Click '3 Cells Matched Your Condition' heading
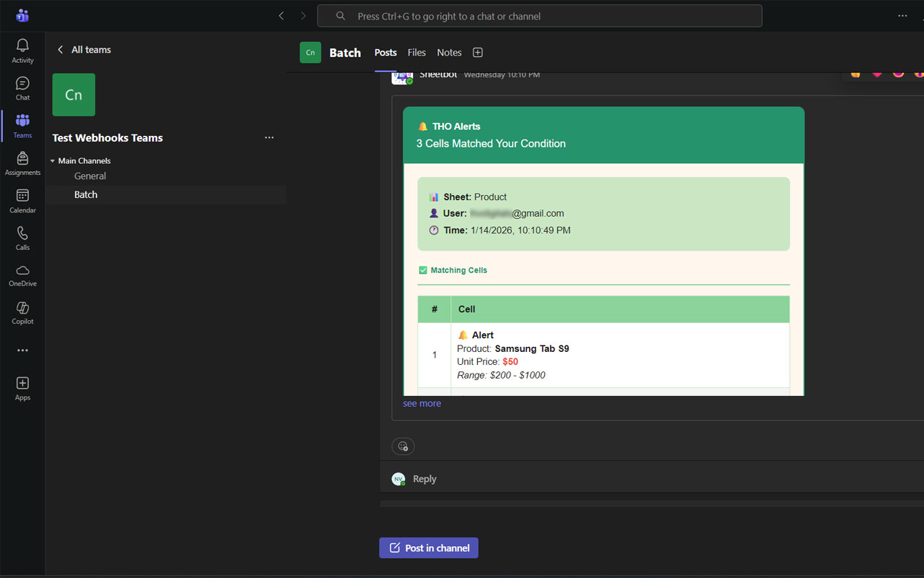The width and height of the screenshot is (924, 578). pyautogui.click(x=491, y=144)
